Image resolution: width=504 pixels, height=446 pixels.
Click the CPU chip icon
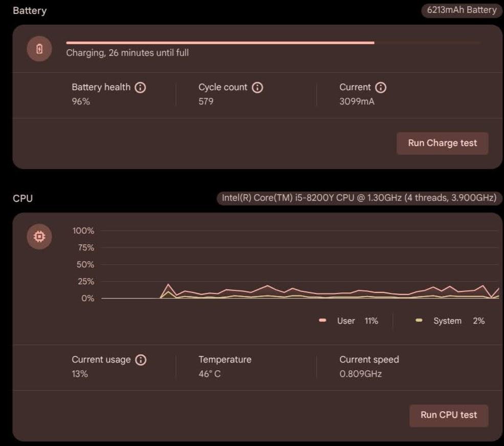point(39,237)
